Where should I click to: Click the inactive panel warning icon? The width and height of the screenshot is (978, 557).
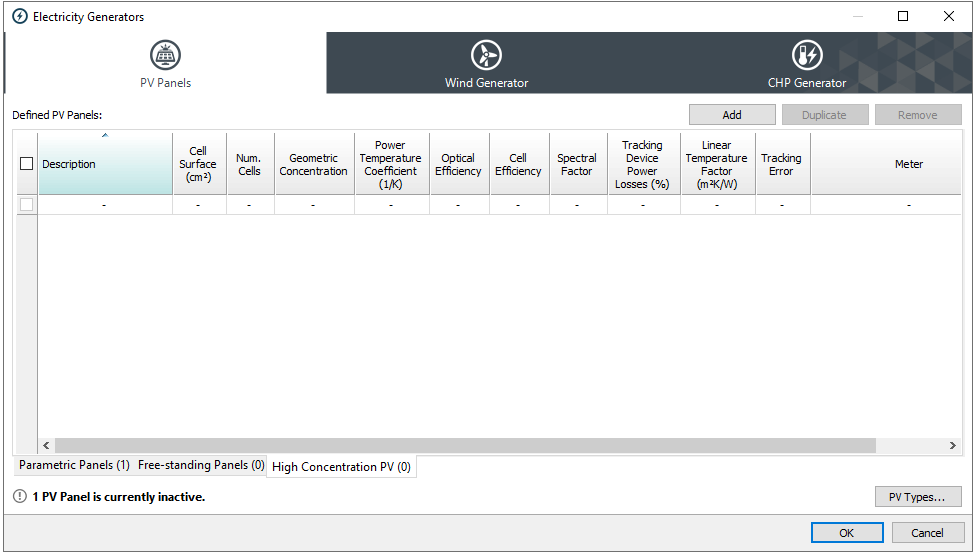20,496
